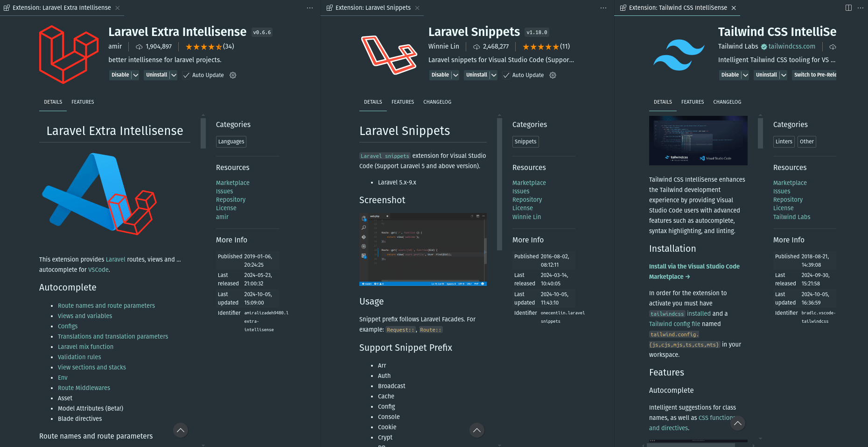The width and height of the screenshot is (868, 447).
Task: Expand Uninstall dropdown arrow for Tailwind CSS
Action: 784,75
